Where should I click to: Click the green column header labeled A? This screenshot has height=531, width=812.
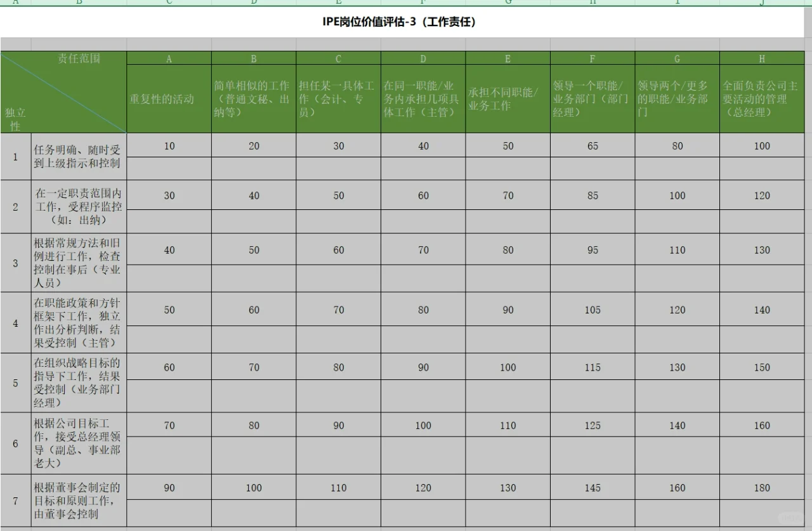click(x=169, y=58)
